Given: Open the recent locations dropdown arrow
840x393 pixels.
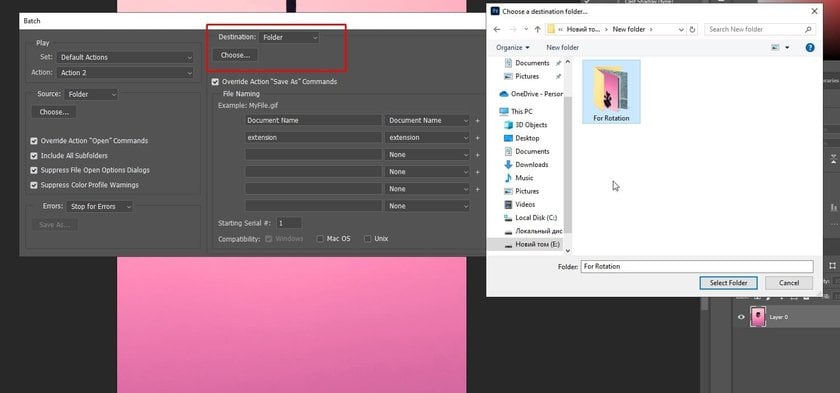Looking at the screenshot, I should click(526, 29).
